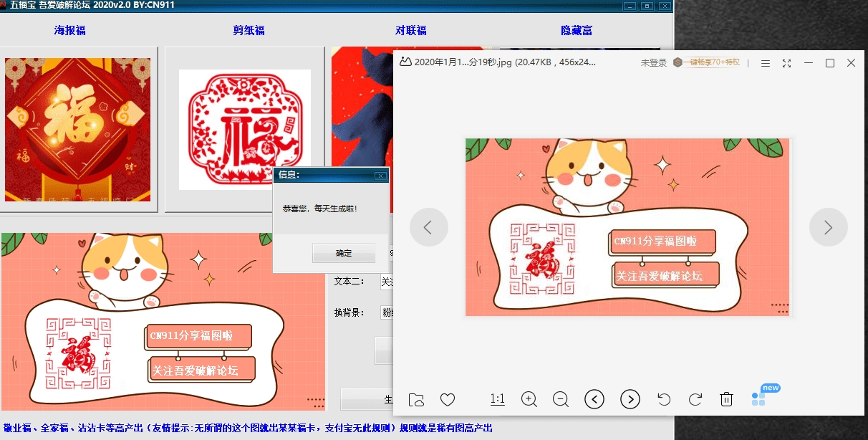Click the displayed cat image in viewer
The width and height of the screenshot is (868, 440).
(x=627, y=227)
